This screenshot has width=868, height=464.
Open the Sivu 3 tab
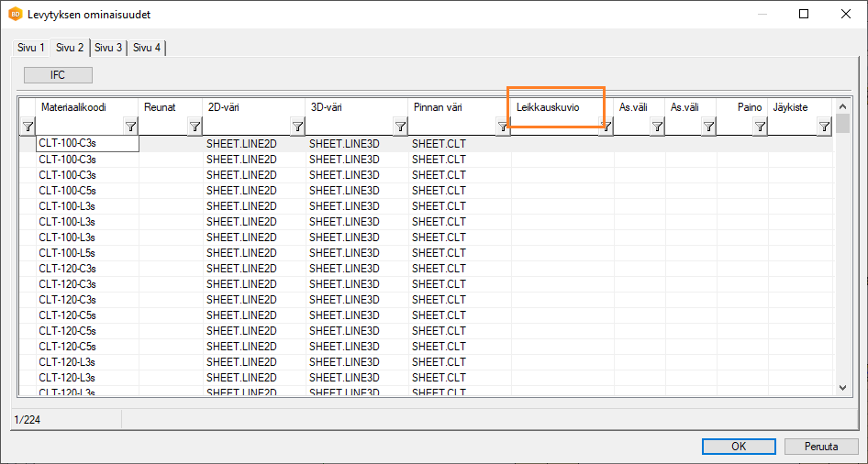click(x=108, y=48)
